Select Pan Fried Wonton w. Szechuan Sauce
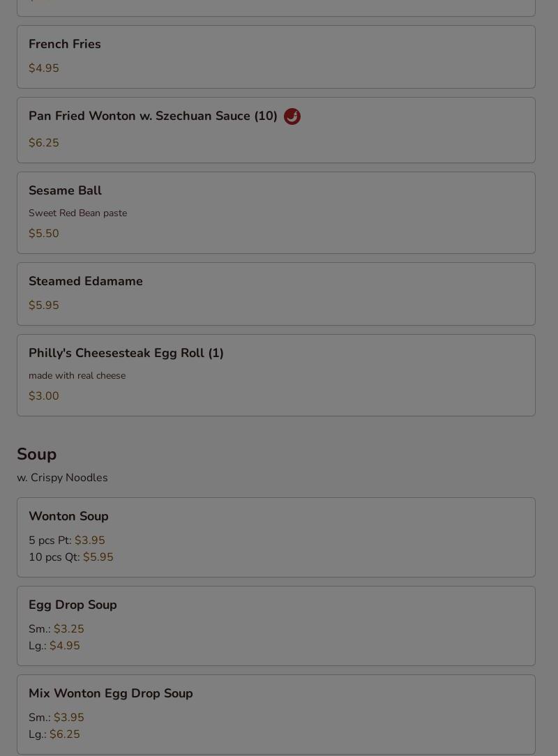The image size is (558, 756). tap(276, 130)
